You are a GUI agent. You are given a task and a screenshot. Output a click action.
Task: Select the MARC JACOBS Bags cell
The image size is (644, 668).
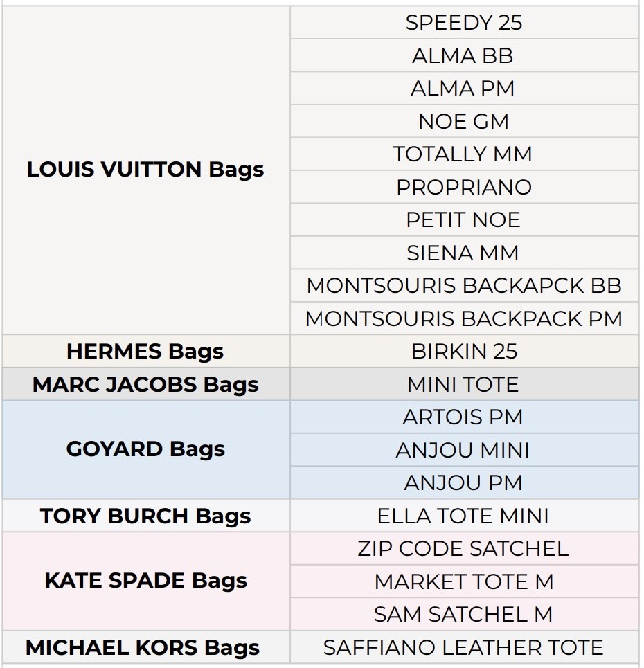pyautogui.click(x=145, y=384)
